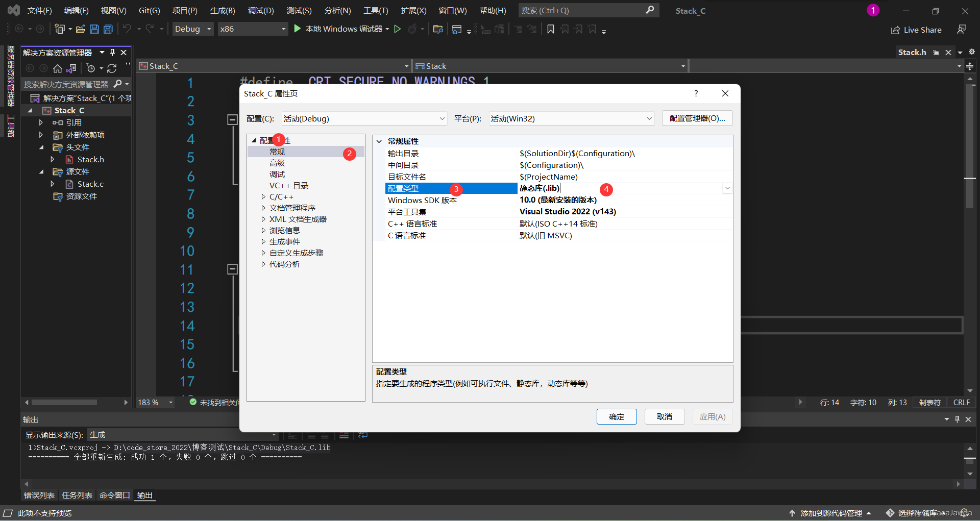The height and width of the screenshot is (521, 980).
Task: Click the Home icon in Solution Explorer
Action: [58, 68]
